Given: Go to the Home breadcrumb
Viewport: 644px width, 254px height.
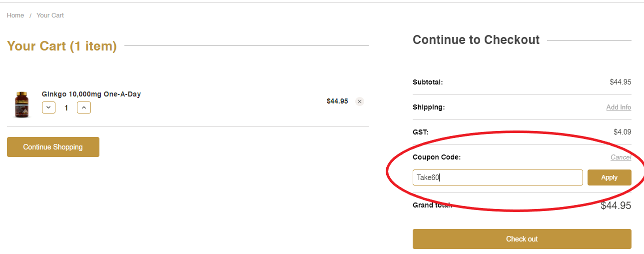Looking at the screenshot, I should tap(15, 15).
